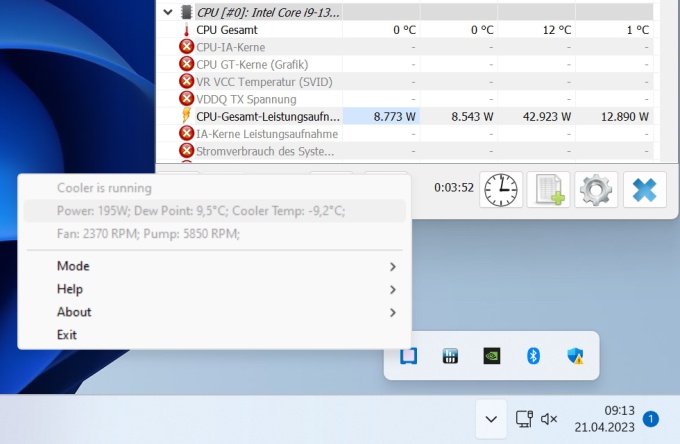Click the muted volume taskbar icon
This screenshot has height=444, width=680.
[x=549, y=419]
